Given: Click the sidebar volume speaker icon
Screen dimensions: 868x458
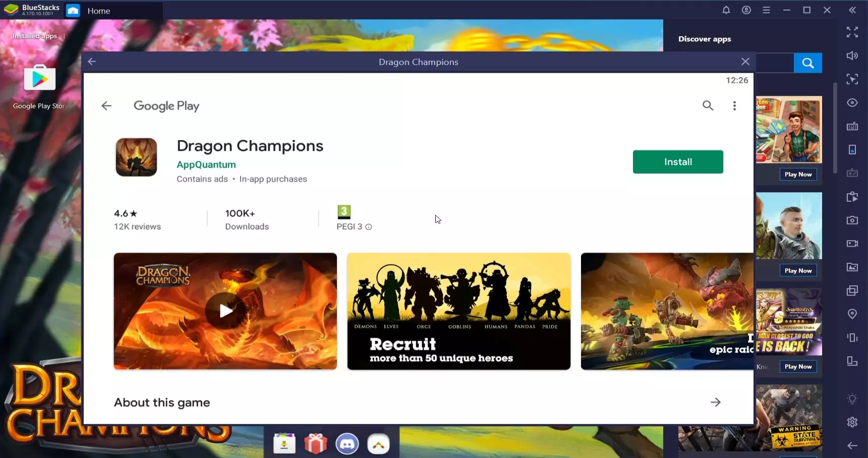Looking at the screenshot, I should click(852, 55).
